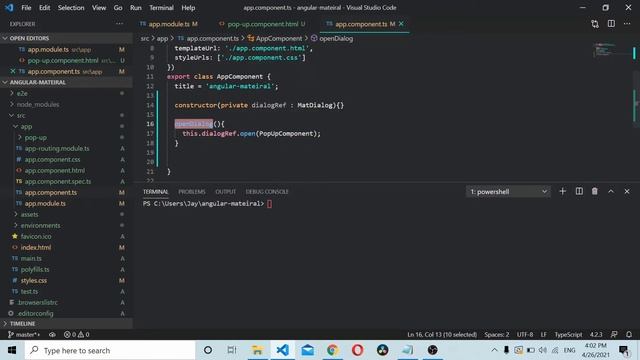The width and height of the screenshot is (640, 360).
Task: Add a new terminal with the plus icon
Action: click(562, 191)
